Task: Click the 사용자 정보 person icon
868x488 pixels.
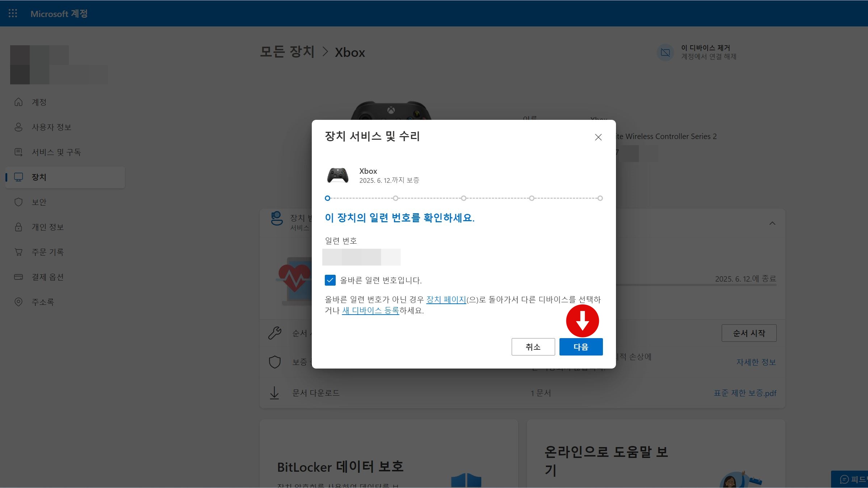Action: tap(18, 127)
